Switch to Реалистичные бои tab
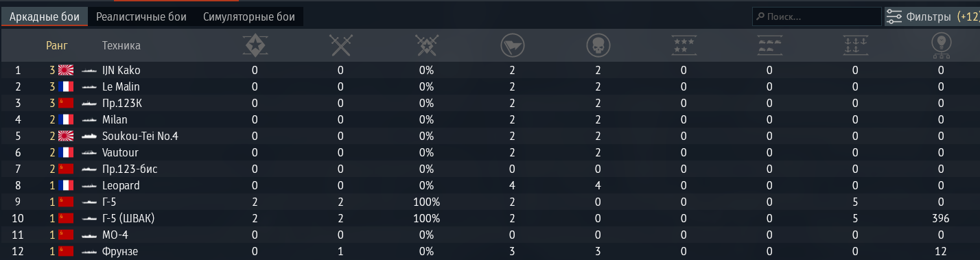The width and height of the screenshot is (980, 260). tap(141, 17)
